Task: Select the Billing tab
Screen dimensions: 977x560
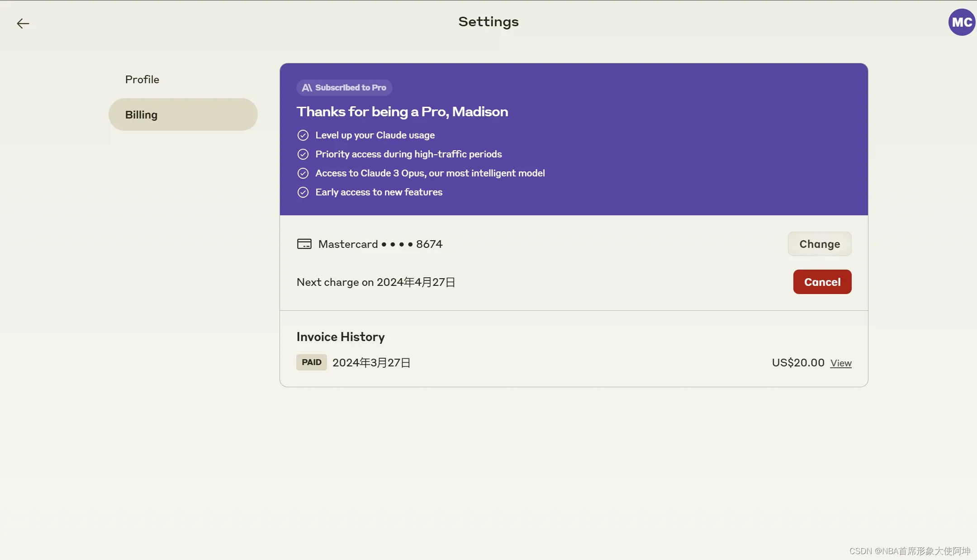Action: (183, 115)
